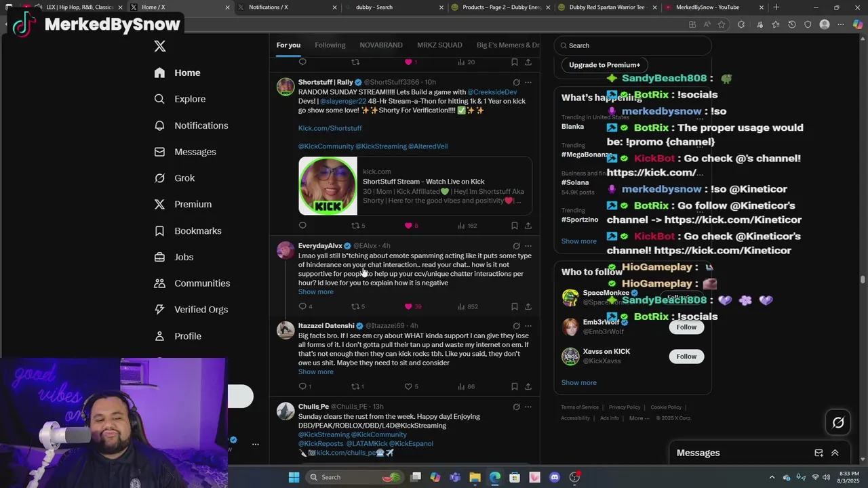Open the Terms of Service link
This screenshot has height=488, width=868.
tap(580, 407)
